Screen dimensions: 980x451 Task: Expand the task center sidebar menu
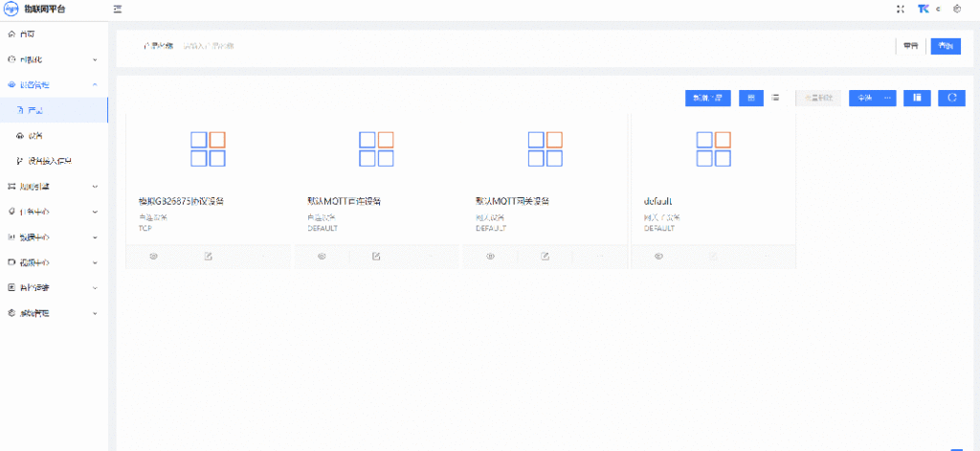click(x=54, y=212)
